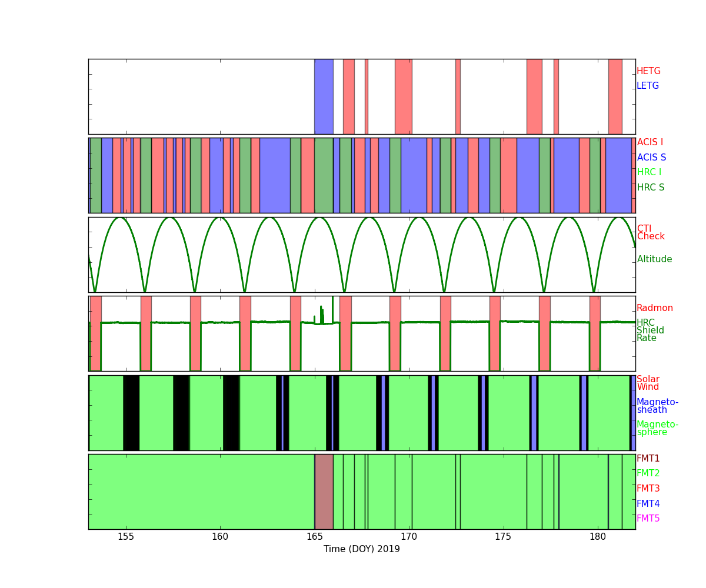The image size is (706, 588).
Task: Click the blue Magnetosheath label
Action: point(657,406)
